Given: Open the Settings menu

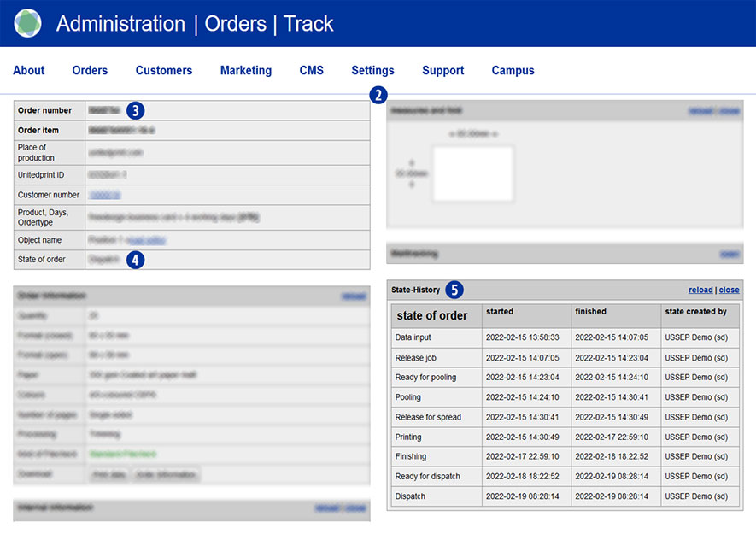Looking at the screenshot, I should pyautogui.click(x=372, y=71).
